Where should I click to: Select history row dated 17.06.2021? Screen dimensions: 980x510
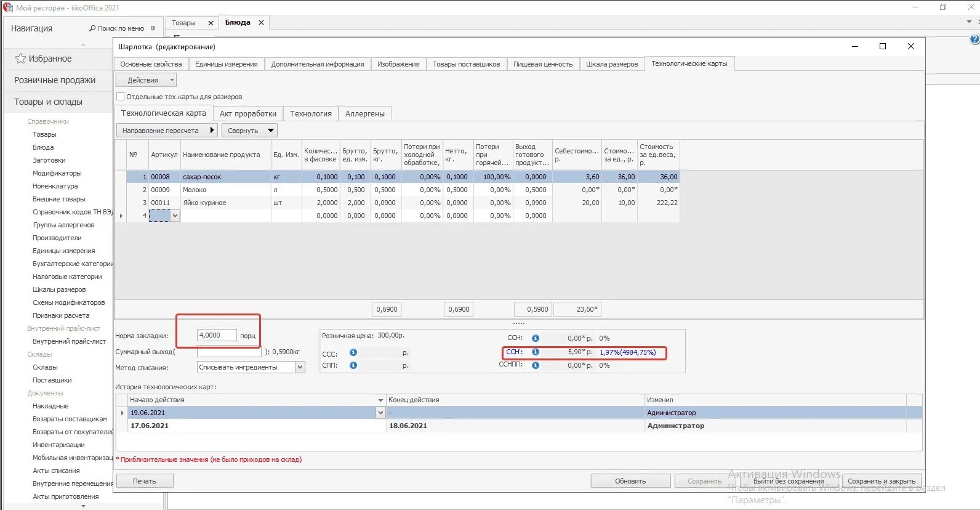518,426
